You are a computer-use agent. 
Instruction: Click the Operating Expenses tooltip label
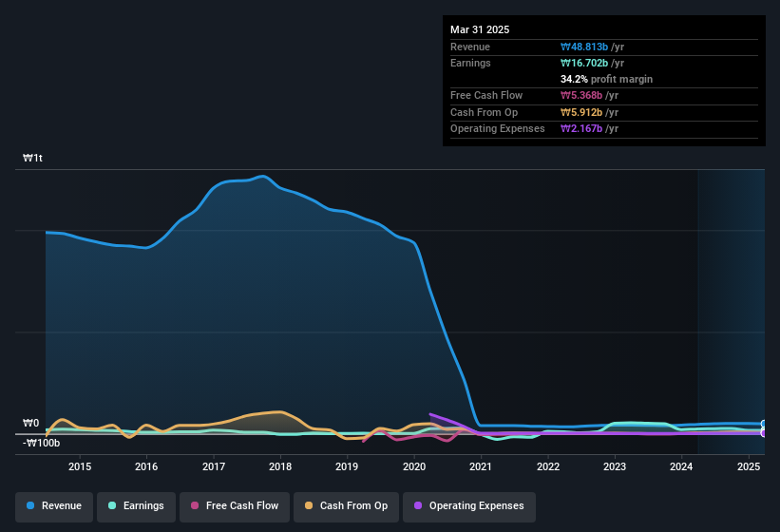498,129
